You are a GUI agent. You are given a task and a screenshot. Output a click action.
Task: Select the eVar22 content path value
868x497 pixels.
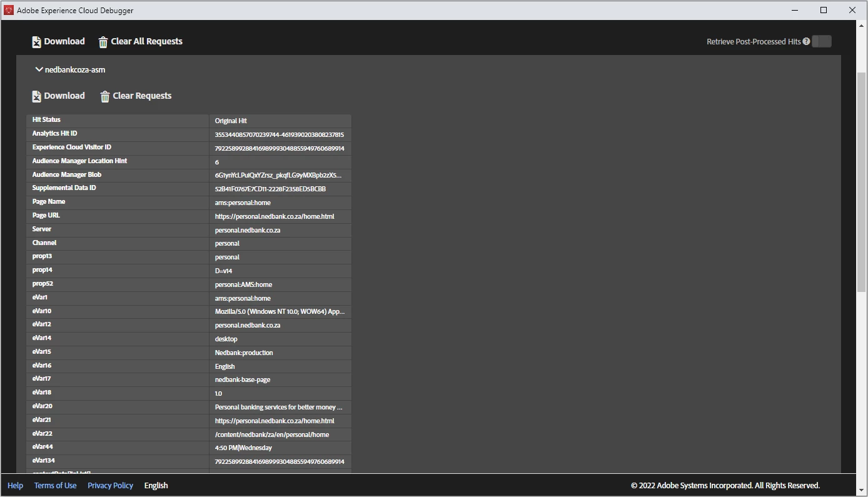point(272,435)
